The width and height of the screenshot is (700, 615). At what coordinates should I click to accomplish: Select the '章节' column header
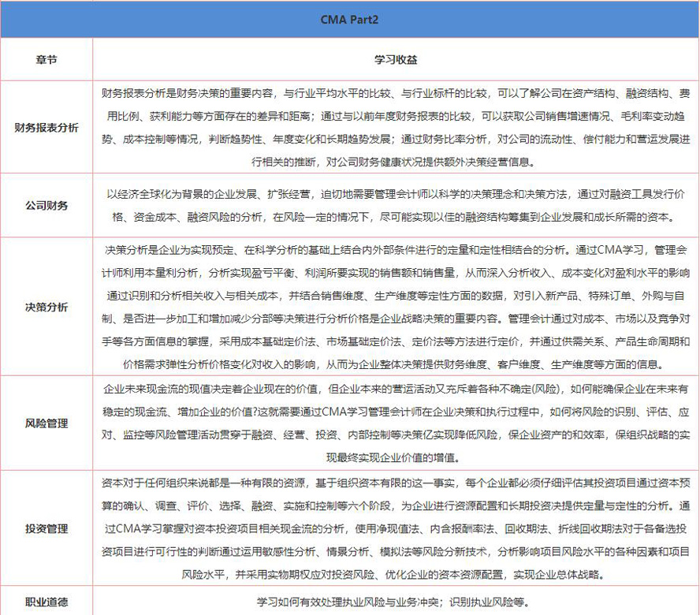[x=47, y=60]
